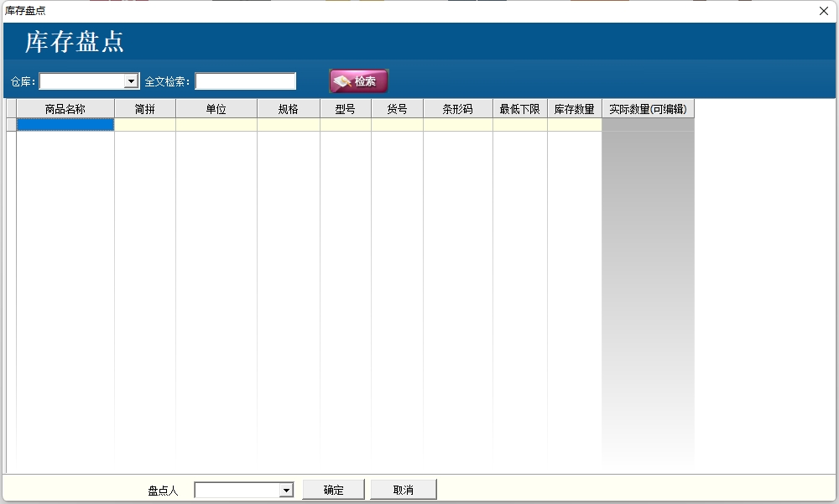Select the 规格 column header
This screenshot has height=504, width=839.
tap(289, 109)
